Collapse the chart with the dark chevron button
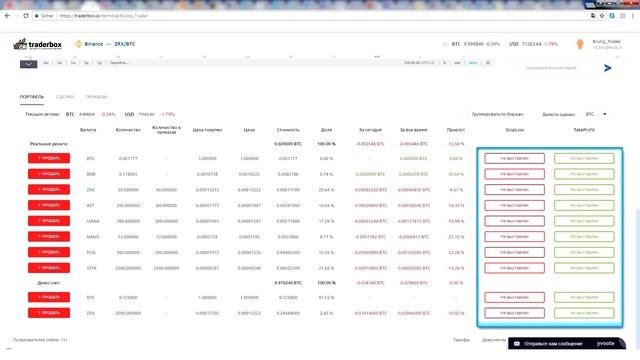 29,64
